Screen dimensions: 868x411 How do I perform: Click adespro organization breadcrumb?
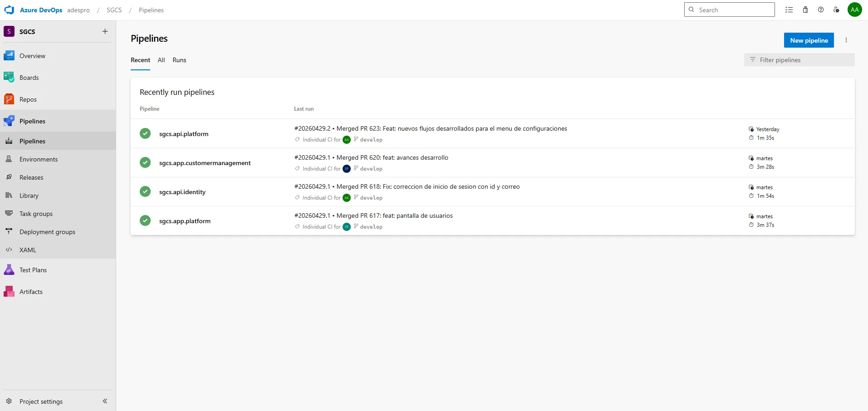(x=78, y=10)
